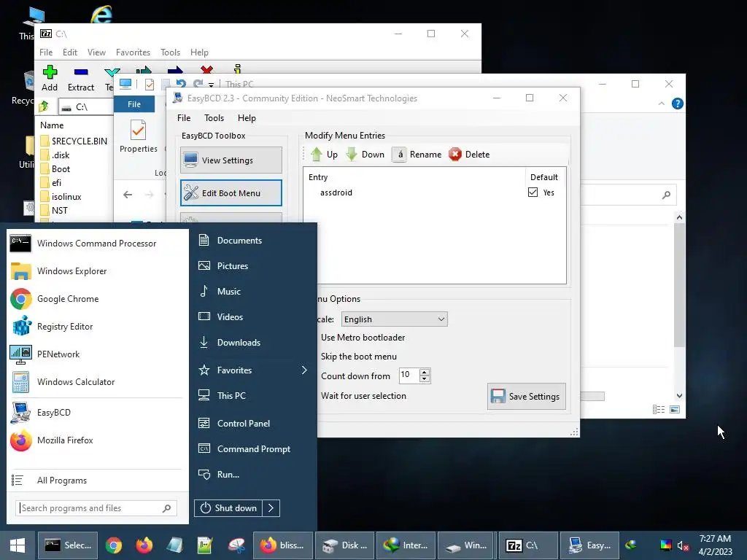
Task: Delete the selected boot entry
Action: tap(469, 155)
